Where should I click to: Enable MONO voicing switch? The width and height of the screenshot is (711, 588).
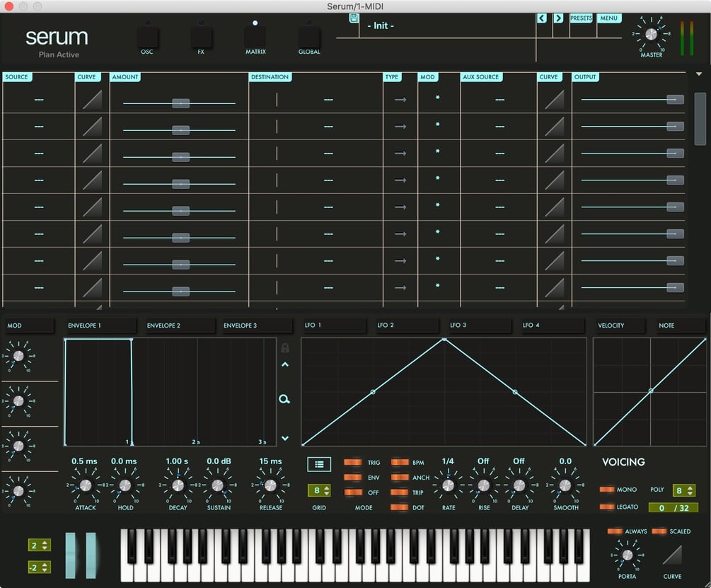coord(607,489)
